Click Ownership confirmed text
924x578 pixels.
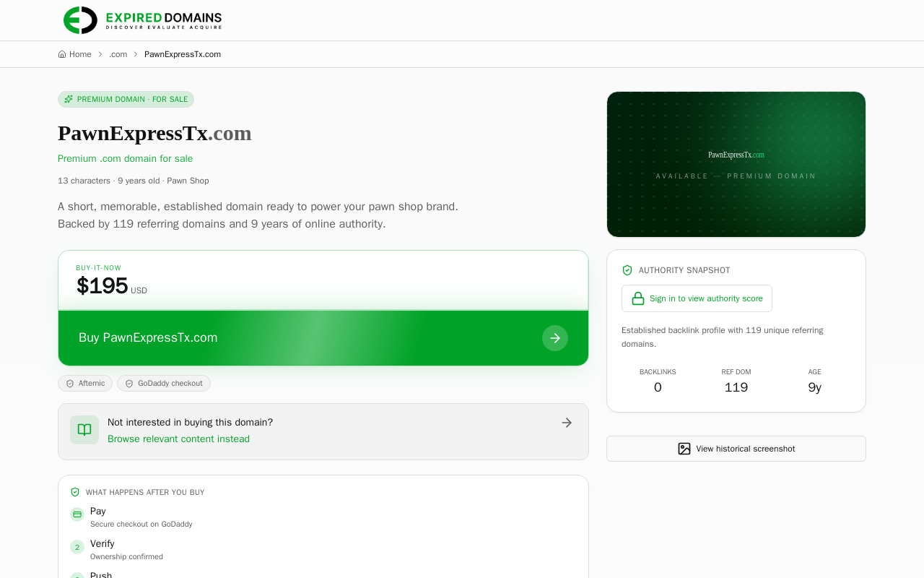pos(126,556)
